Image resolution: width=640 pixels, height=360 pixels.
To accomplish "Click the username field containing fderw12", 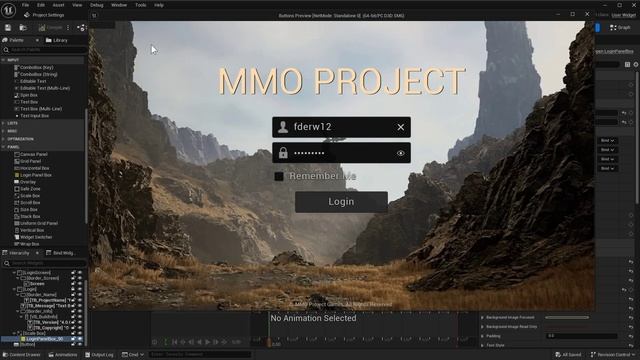I will 341,127.
